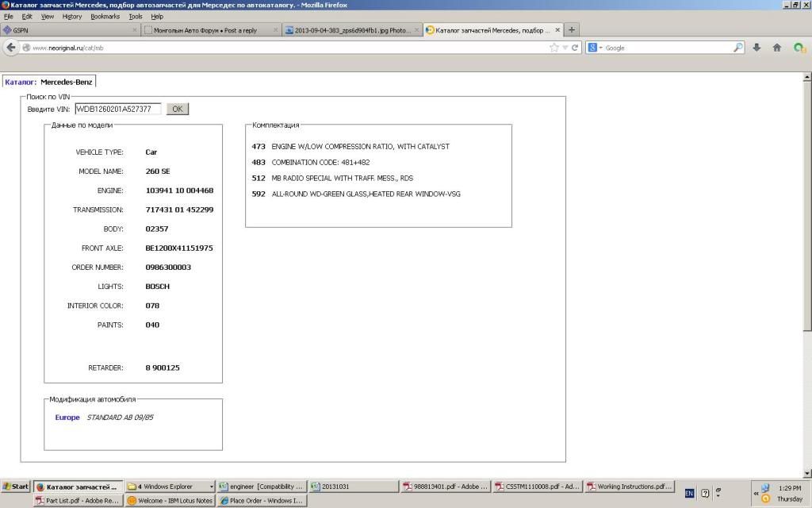Image resolution: width=812 pixels, height=508 pixels.
Task: Open IBM Lotus Notes from the taskbar
Action: (170, 501)
